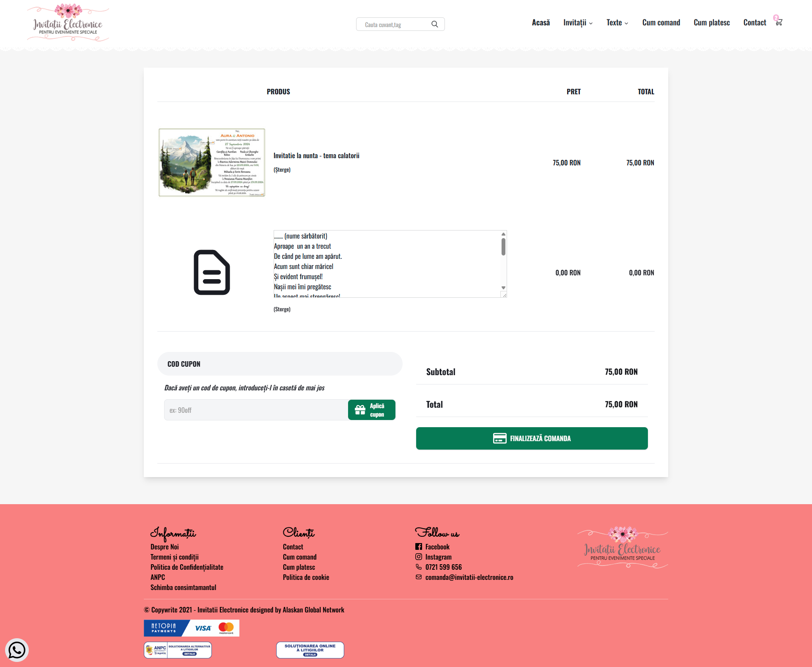Open the wedding invitation thumbnail
The width and height of the screenshot is (812, 667).
click(212, 162)
